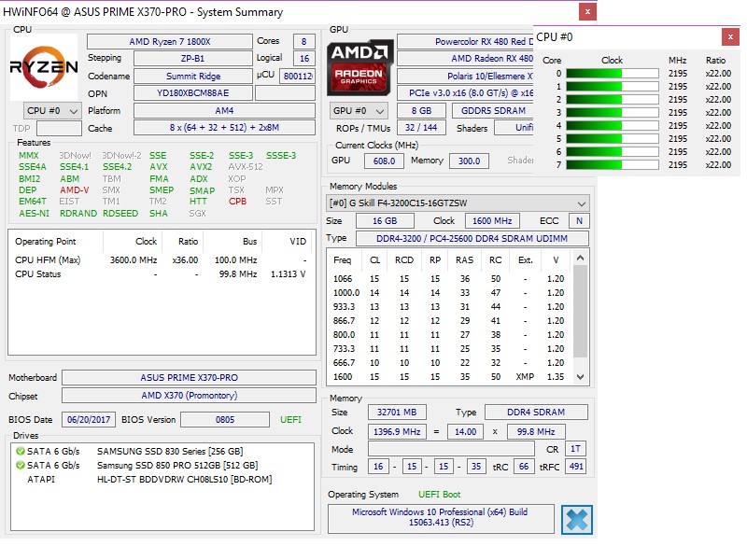Click Core 3 clock progress bar
Viewport: 747px width, 560px height.
613,112
